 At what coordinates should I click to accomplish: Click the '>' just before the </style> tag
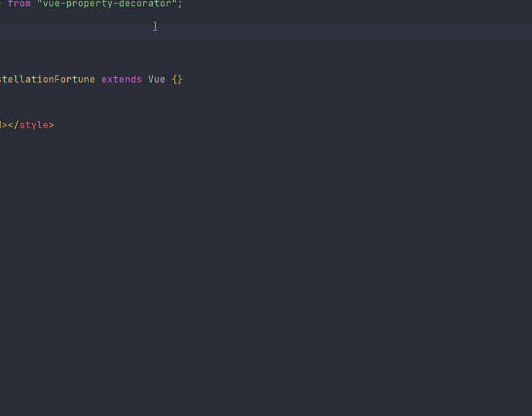click(x=5, y=125)
